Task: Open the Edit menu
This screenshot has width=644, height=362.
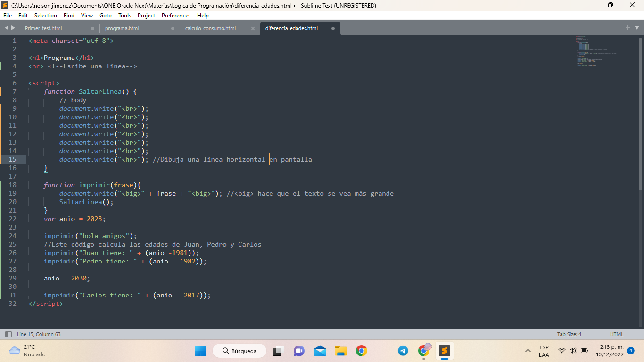Action: pos(23,15)
